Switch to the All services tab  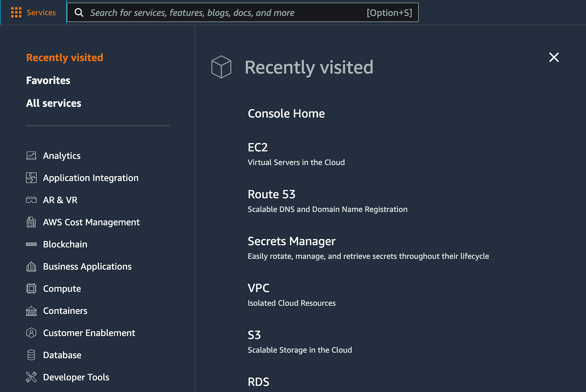pos(54,103)
